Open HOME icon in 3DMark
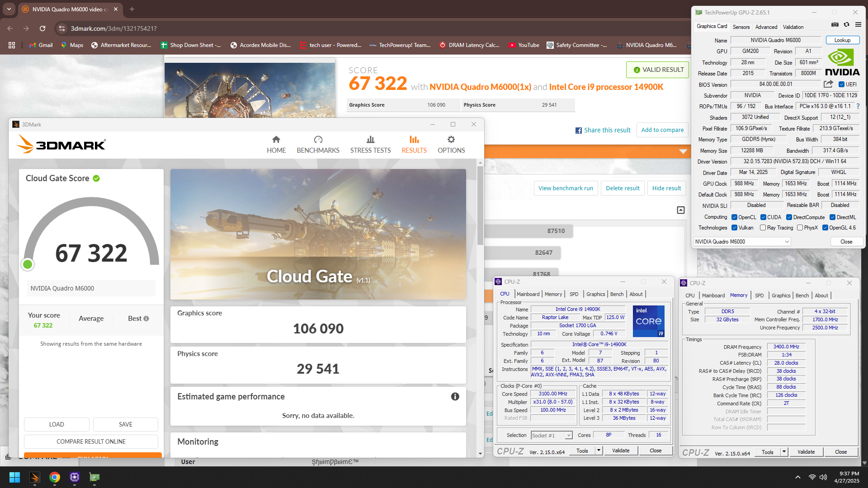 pos(276,140)
